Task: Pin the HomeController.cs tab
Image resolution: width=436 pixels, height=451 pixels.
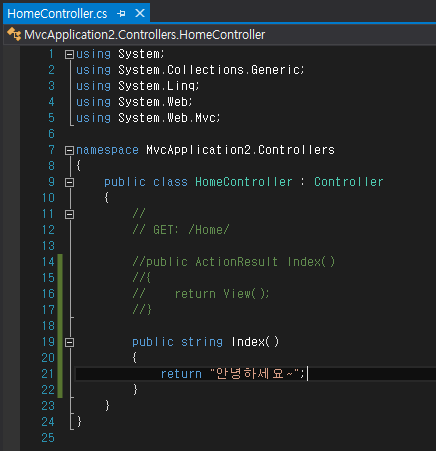Action: (121, 14)
